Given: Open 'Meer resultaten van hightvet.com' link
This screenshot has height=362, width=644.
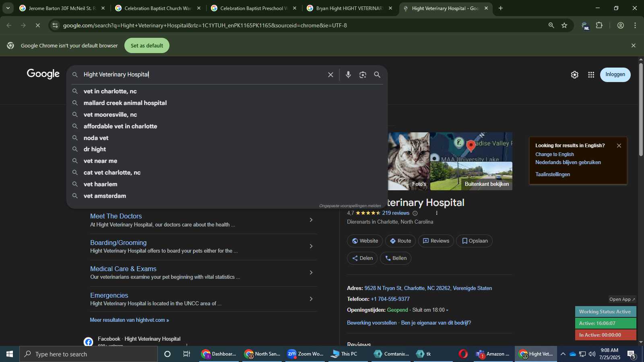Looking at the screenshot, I should point(129,320).
